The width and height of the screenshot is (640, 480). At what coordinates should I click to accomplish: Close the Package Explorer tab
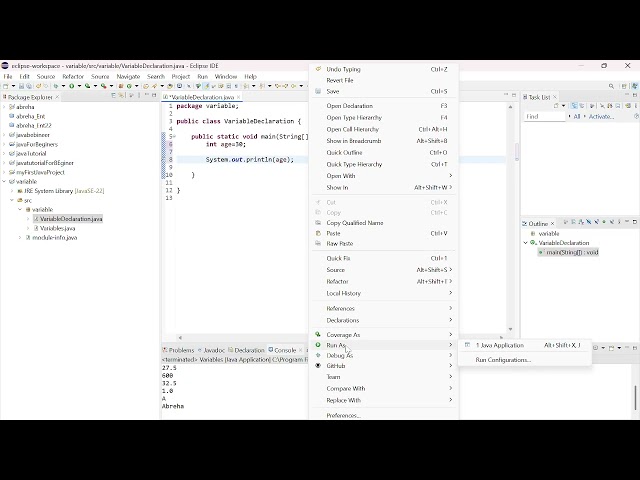pos(57,97)
